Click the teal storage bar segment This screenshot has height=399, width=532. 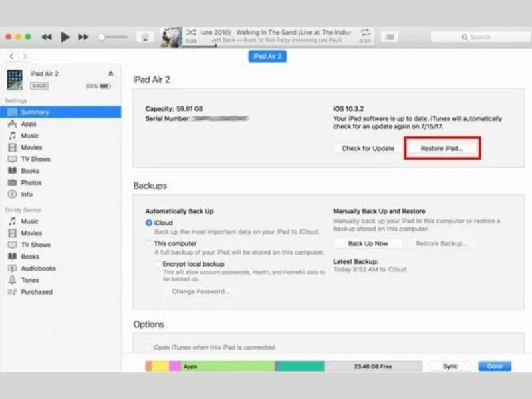pyautogui.click(x=300, y=366)
